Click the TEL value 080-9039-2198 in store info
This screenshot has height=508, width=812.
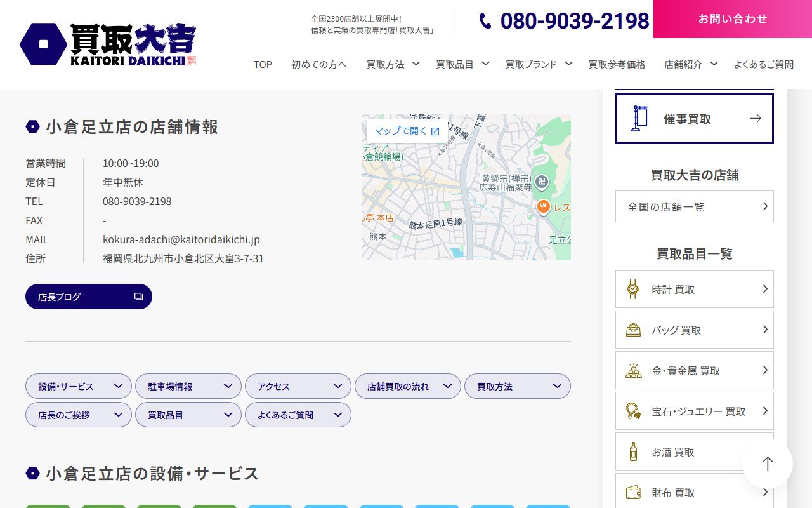tap(137, 201)
